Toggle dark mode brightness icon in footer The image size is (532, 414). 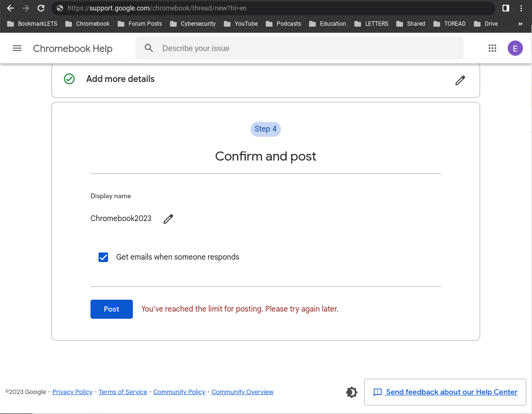351,392
